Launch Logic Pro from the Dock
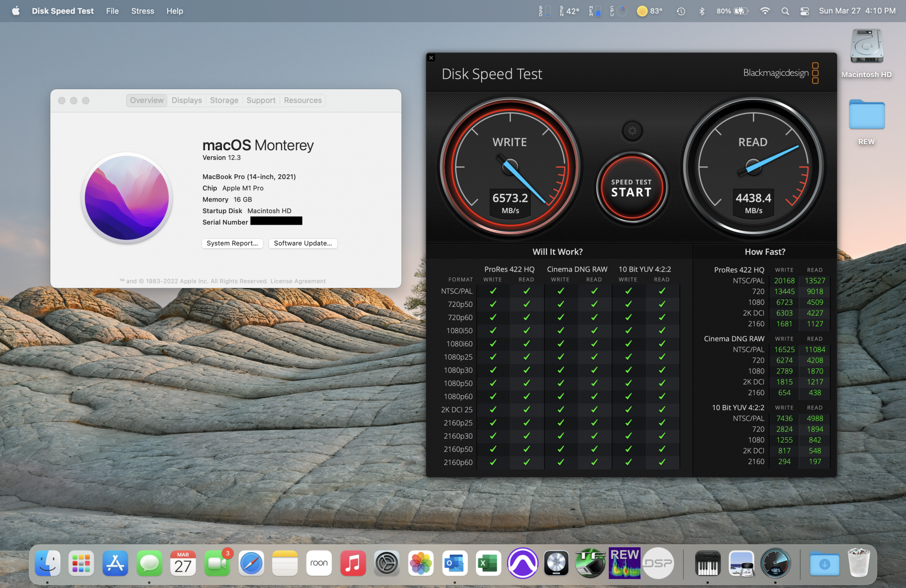The height and width of the screenshot is (588, 906). click(556, 563)
